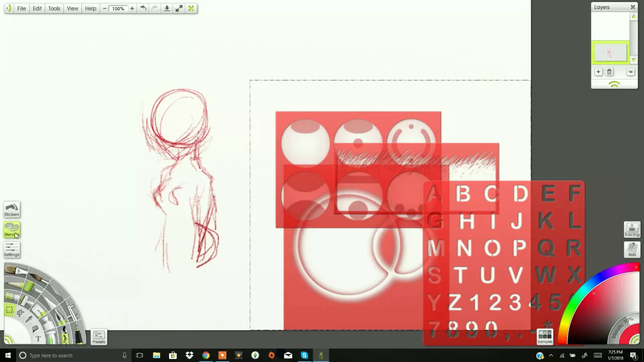Toggle the Stencils panel button
This screenshot has width=644, height=362.
(x=12, y=230)
